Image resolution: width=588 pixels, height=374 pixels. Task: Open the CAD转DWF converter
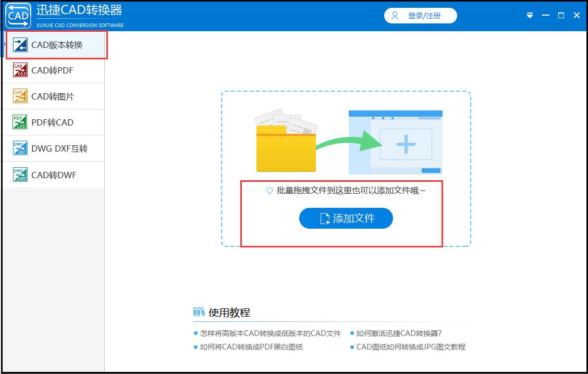coord(20,174)
